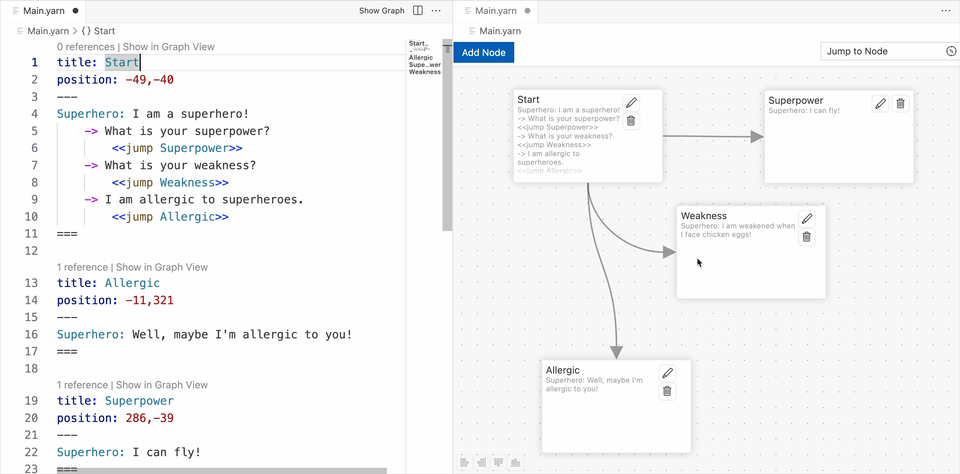Edit the Start node with the pencil icon
Viewport: 960px width, 474px height.
(631, 102)
